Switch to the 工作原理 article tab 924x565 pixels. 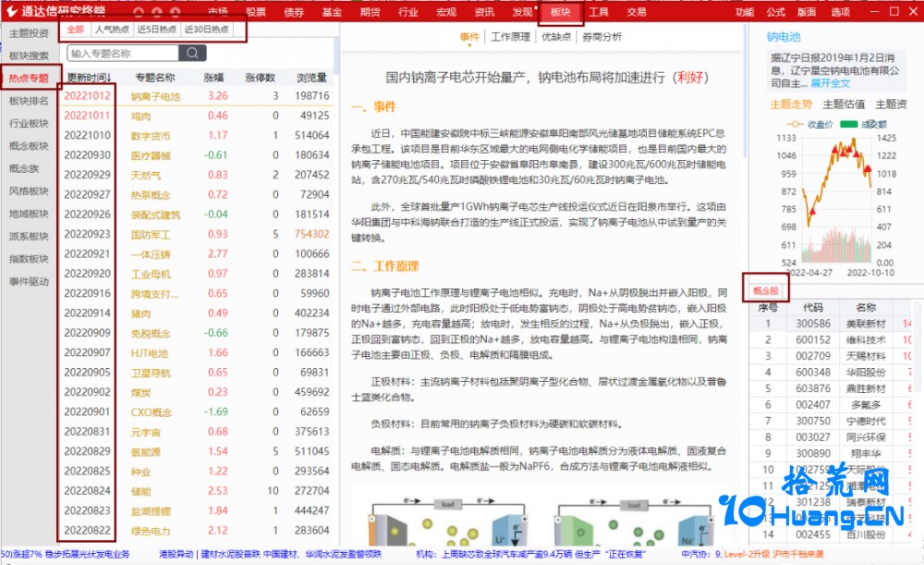[510, 37]
